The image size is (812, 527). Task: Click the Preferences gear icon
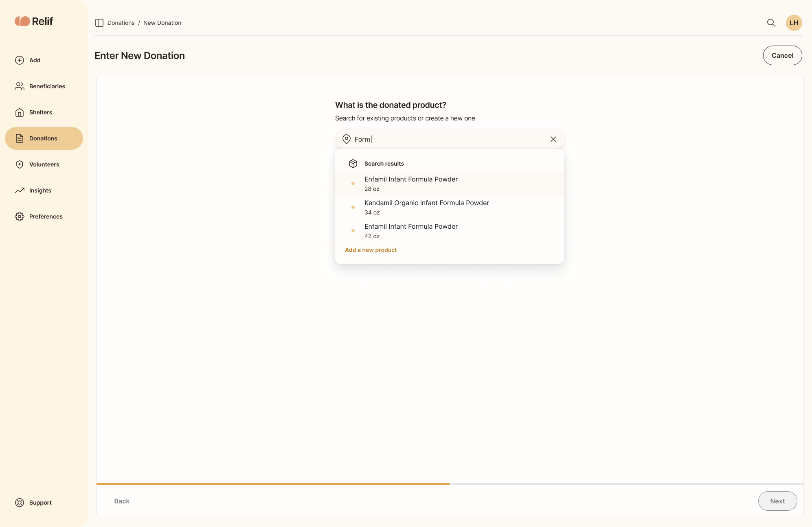point(20,216)
